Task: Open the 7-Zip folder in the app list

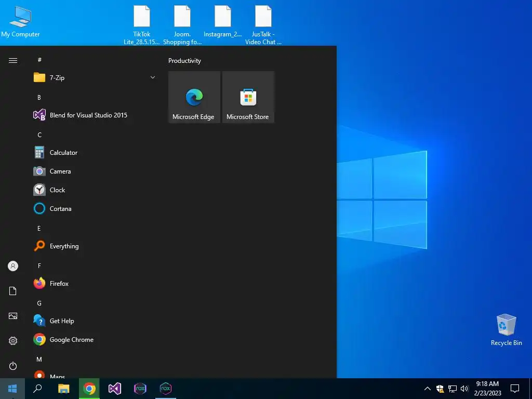Action: click(x=95, y=77)
